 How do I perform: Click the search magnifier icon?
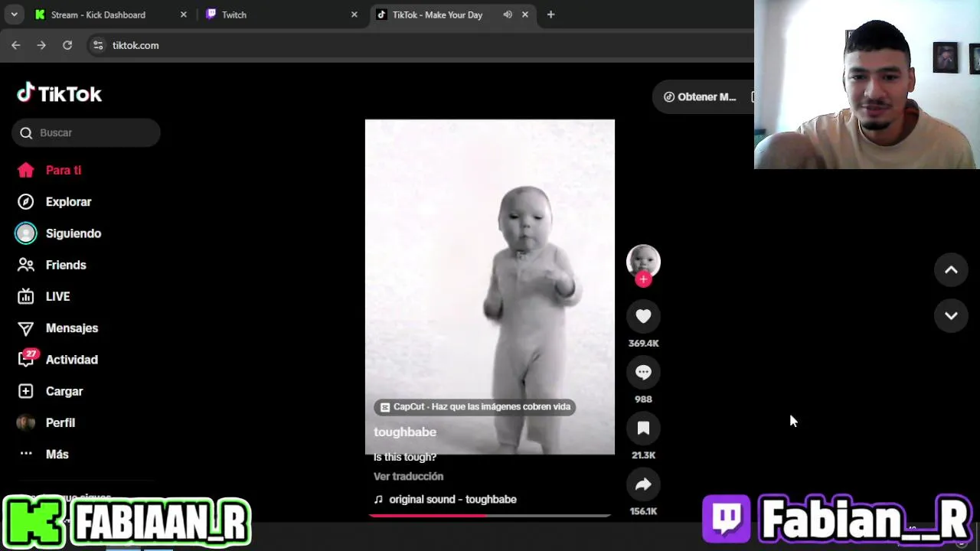click(x=26, y=132)
